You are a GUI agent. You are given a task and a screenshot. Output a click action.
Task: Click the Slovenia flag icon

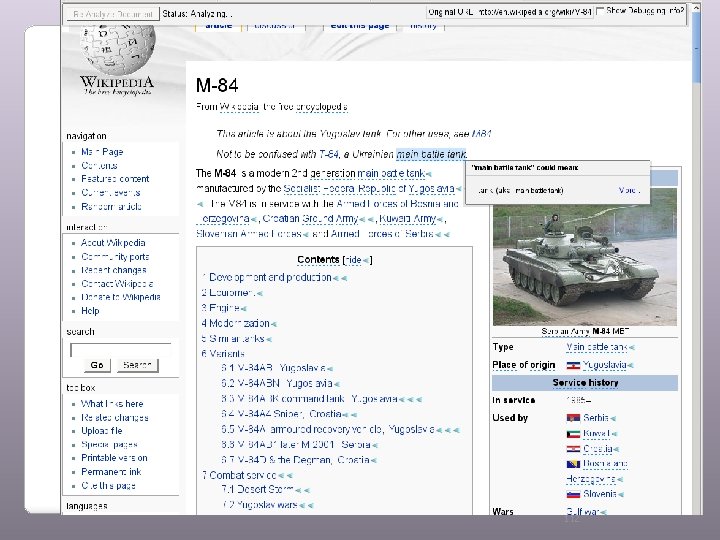coord(573,495)
